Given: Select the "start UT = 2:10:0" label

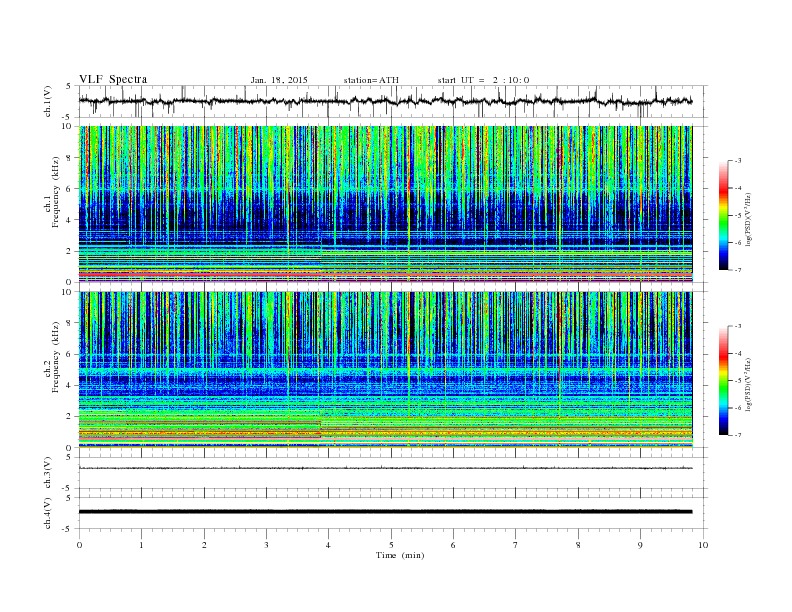Looking at the screenshot, I should click(x=483, y=80).
